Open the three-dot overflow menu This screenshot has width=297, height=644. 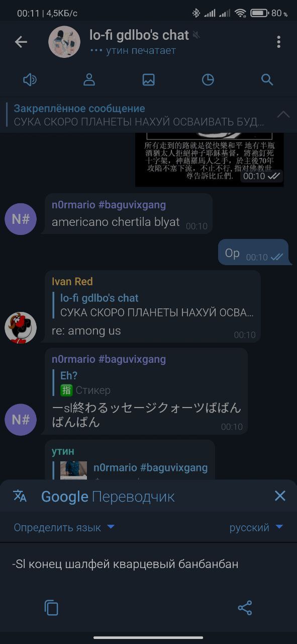tap(278, 42)
